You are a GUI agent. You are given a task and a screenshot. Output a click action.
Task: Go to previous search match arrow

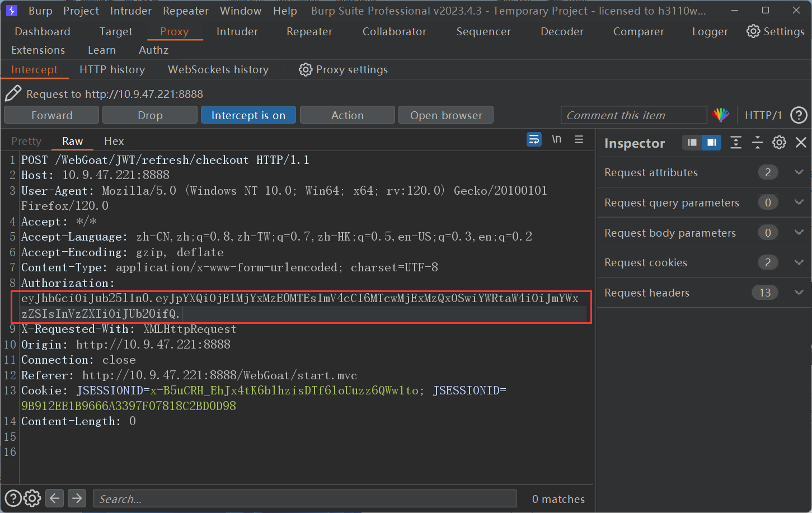55,498
